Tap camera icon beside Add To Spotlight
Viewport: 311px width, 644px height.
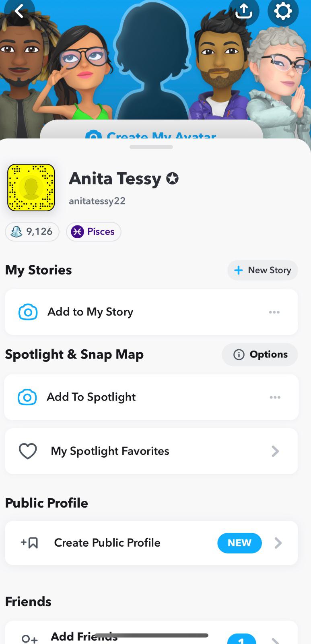tap(27, 397)
